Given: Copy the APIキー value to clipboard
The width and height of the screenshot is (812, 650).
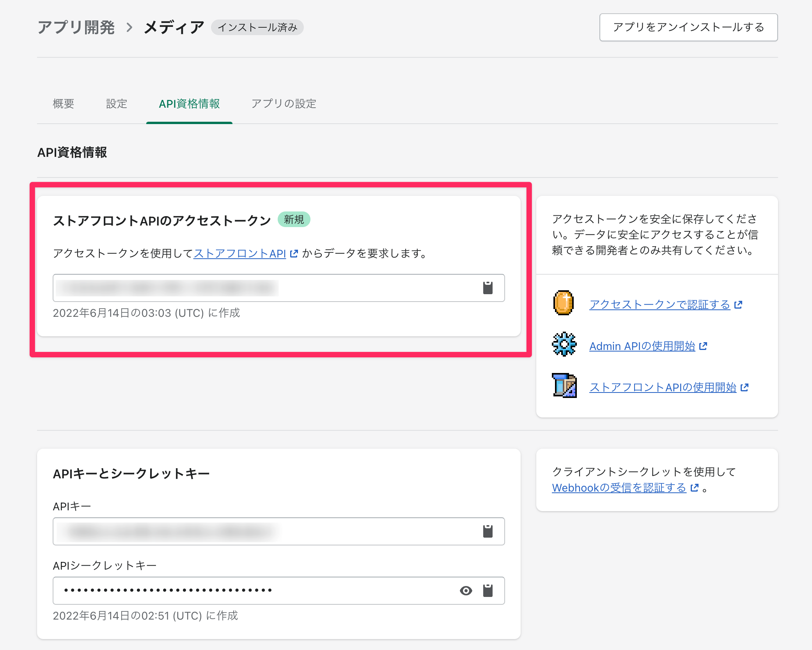Looking at the screenshot, I should pos(488,531).
